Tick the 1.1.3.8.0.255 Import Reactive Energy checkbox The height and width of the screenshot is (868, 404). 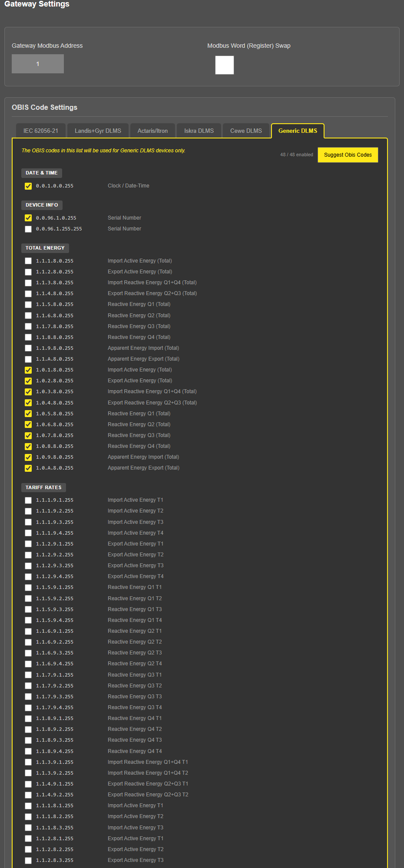click(28, 283)
